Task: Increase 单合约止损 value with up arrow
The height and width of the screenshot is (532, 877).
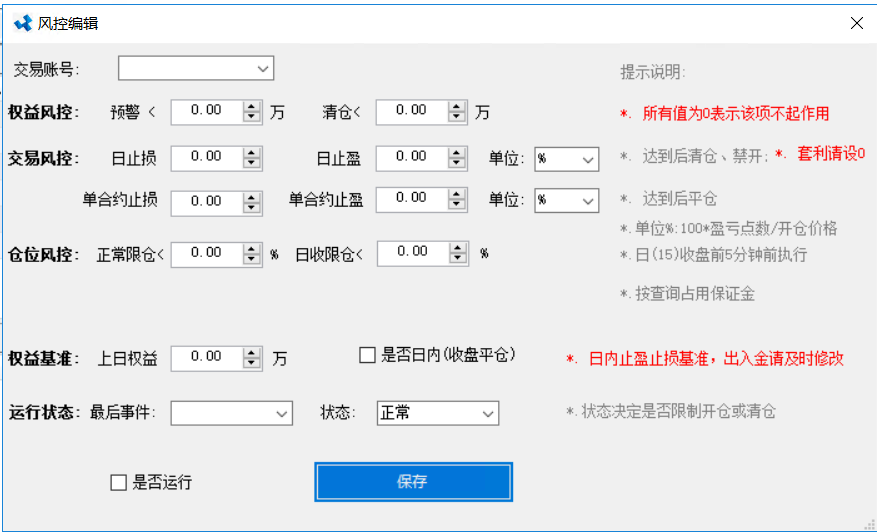Action: (251, 196)
